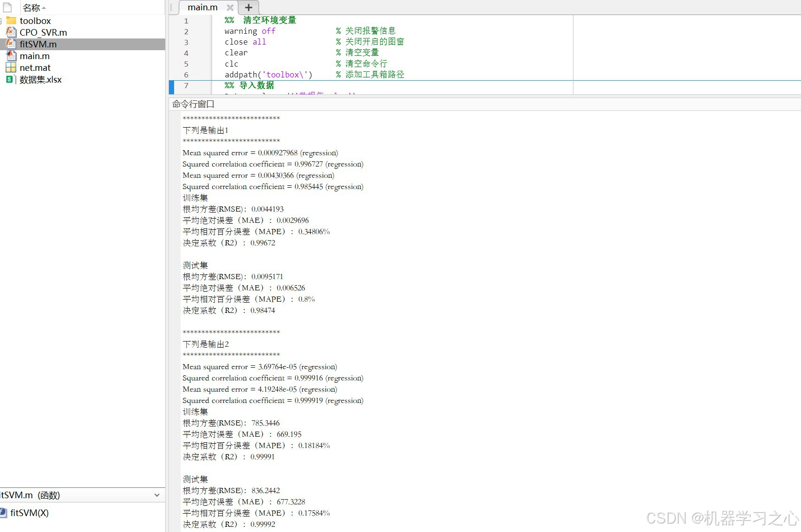Click the R2 0.99992 output line
This screenshot has height=532, width=801.
point(229,524)
